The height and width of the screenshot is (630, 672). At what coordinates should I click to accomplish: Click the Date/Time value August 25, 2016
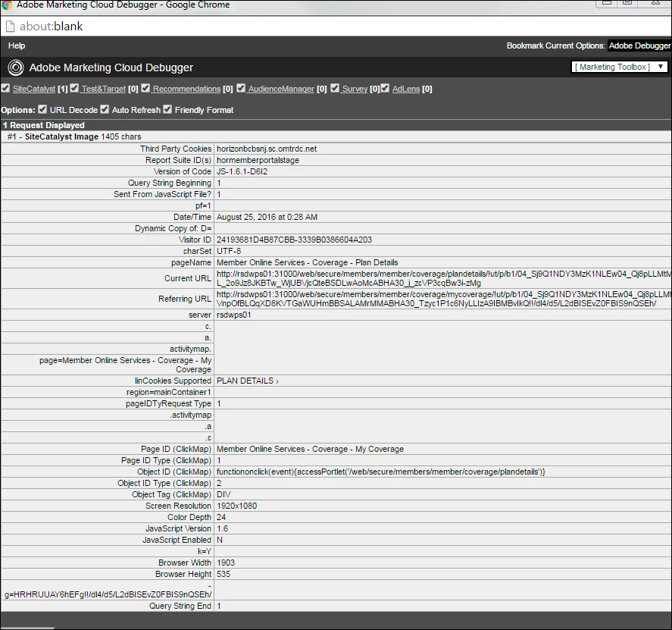click(x=267, y=217)
